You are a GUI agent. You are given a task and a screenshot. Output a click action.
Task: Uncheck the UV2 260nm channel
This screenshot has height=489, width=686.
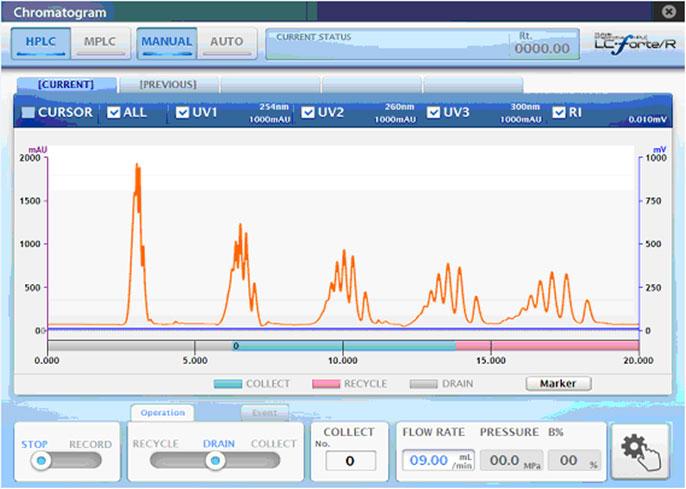308,113
